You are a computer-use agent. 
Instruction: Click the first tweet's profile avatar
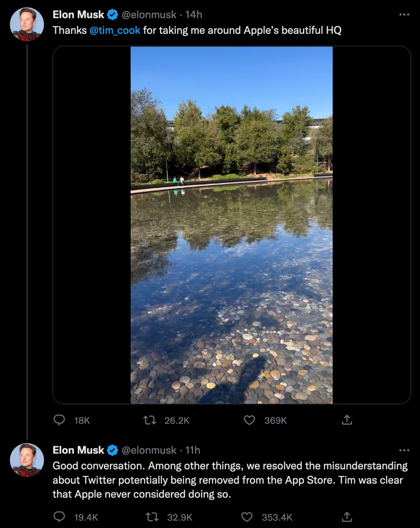[27, 24]
